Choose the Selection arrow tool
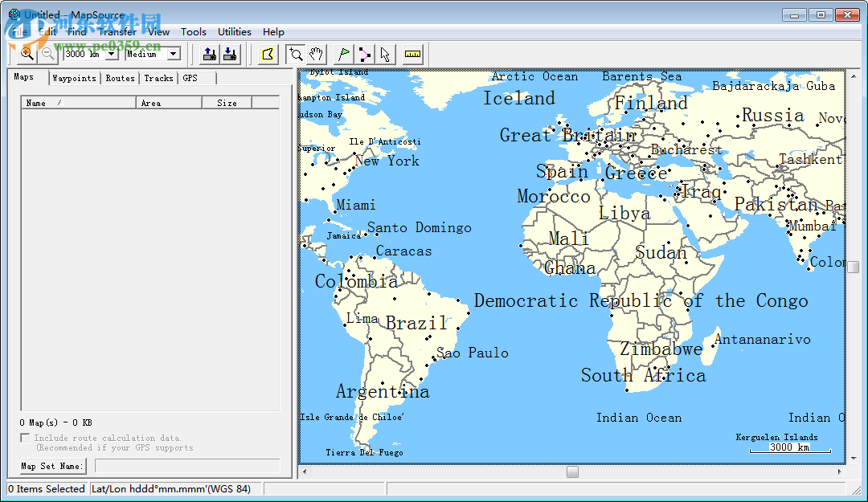The image size is (868, 502). coord(385,54)
